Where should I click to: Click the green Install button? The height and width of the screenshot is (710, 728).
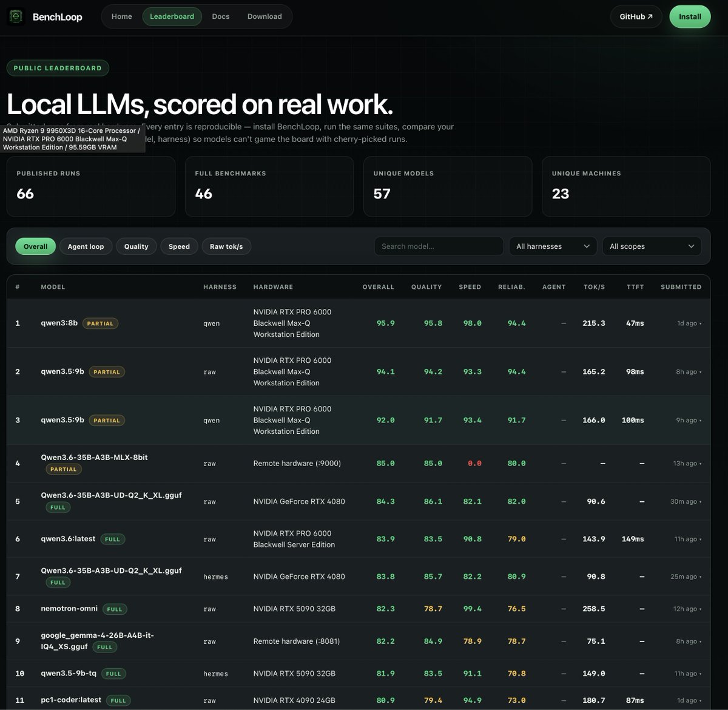click(690, 16)
